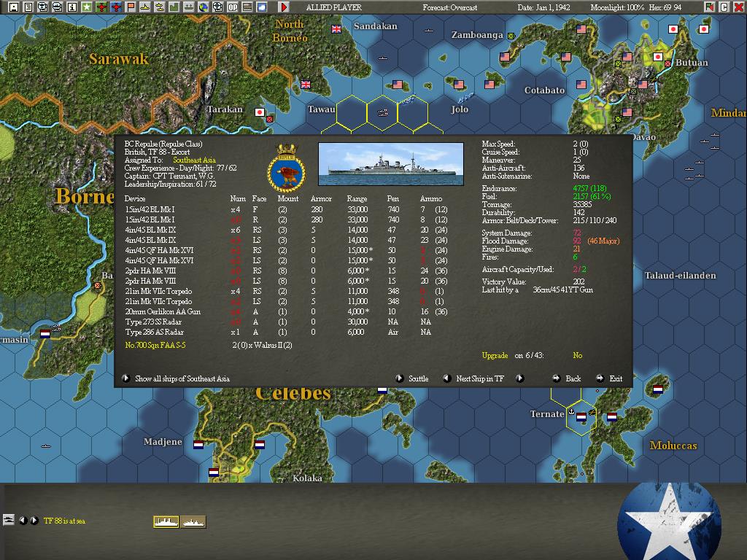Screen dimensions: 747x560
Task: Click the globe toolbar icon
Action: pos(204,7)
